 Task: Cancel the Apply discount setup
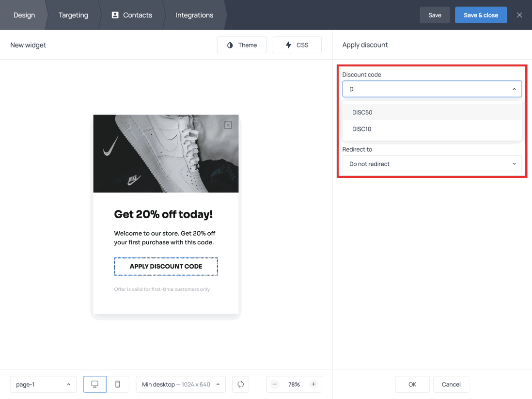point(451,384)
